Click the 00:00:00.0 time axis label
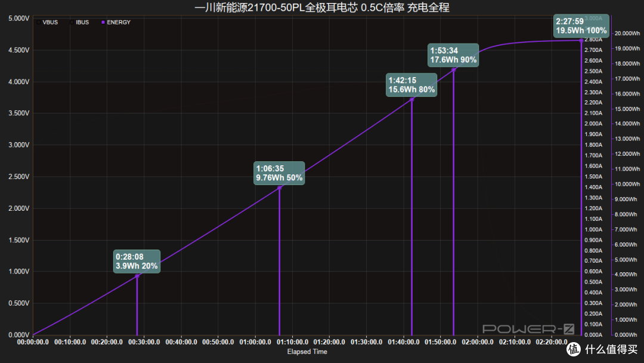Screen dimensions: 644x363 point(33,342)
